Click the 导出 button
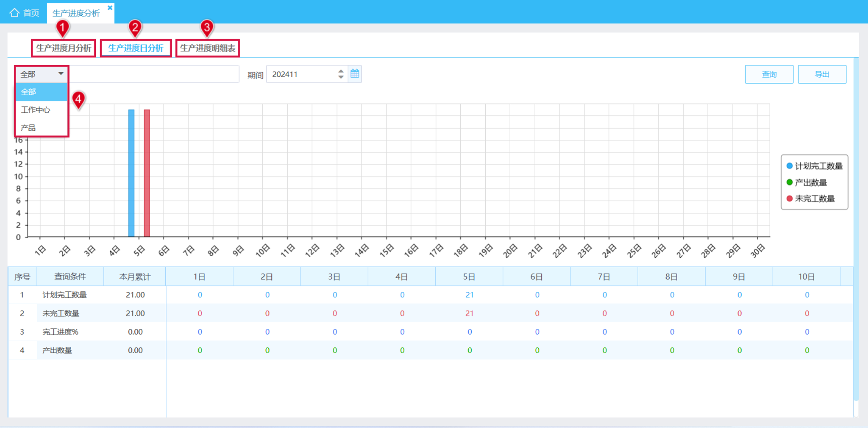 pos(822,74)
